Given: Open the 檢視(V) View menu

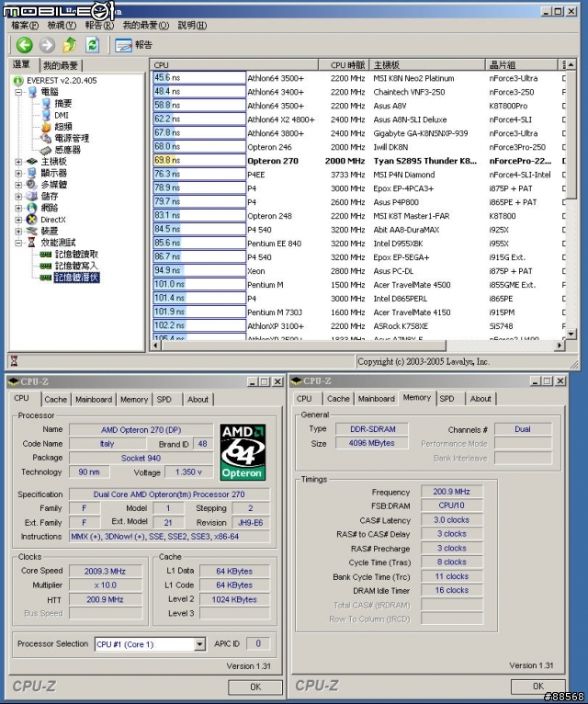Looking at the screenshot, I should coord(62,26).
